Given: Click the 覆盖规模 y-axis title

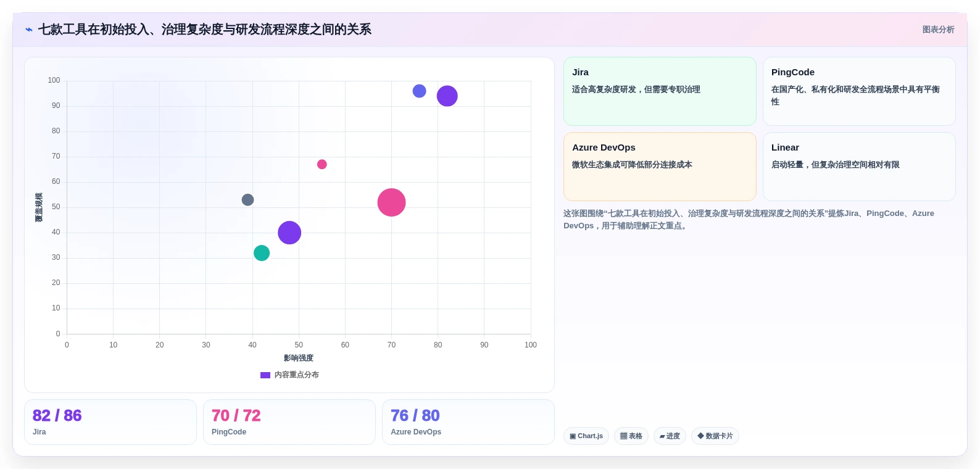Looking at the screenshot, I should [x=39, y=207].
